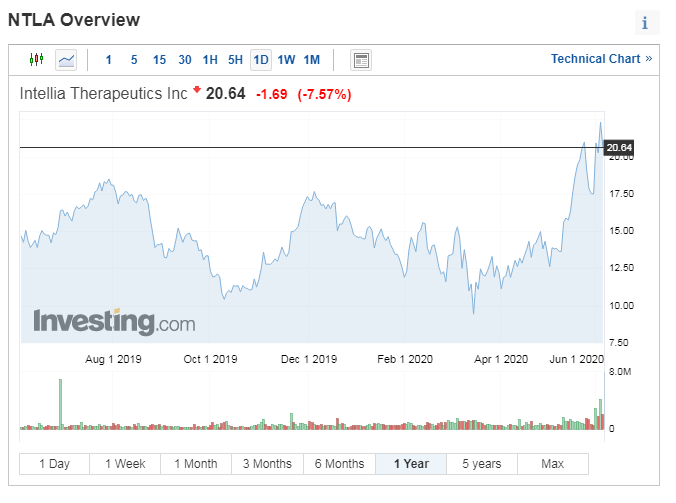Screen dimensions: 676x503
Task: Select the 1W interval
Action: tap(286, 59)
